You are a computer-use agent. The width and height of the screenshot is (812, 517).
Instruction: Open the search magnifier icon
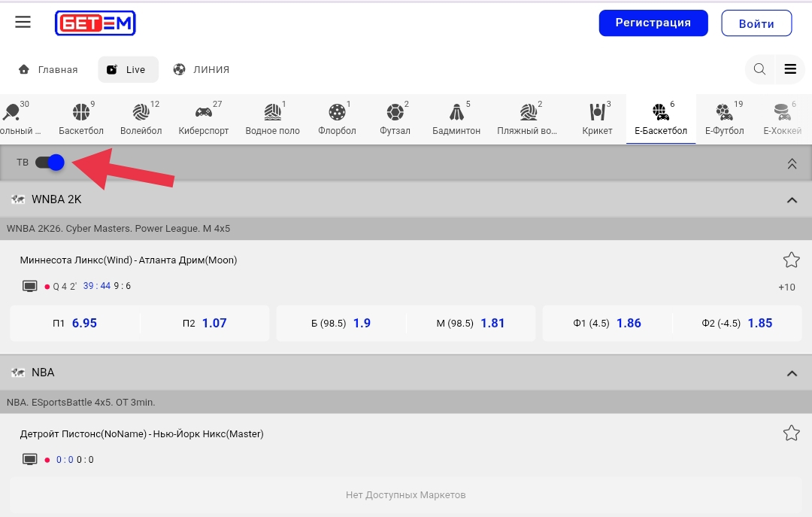(x=759, y=69)
